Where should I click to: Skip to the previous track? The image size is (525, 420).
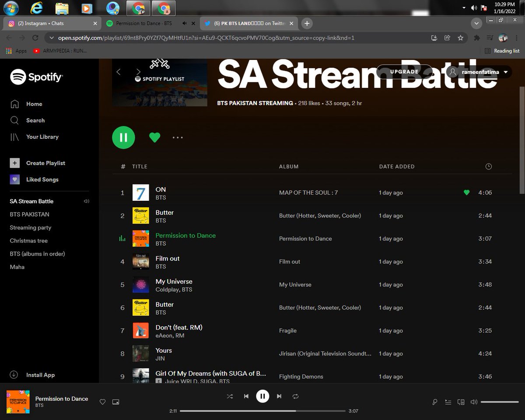[246, 396]
